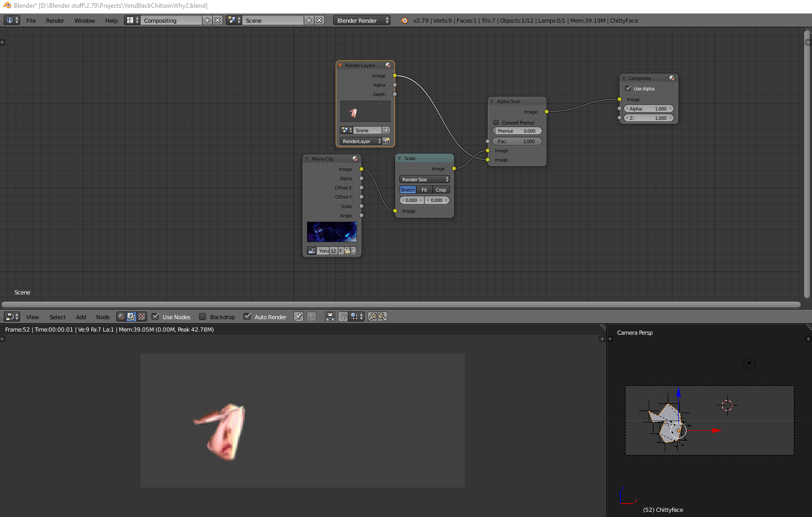Add a new screen layout with plus
The image size is (812, 517).
coord(207,21)
